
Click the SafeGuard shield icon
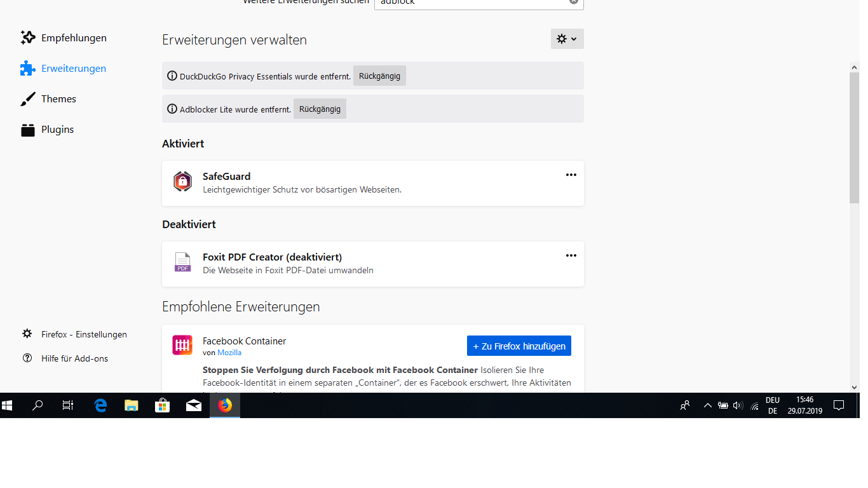point(182,182)
